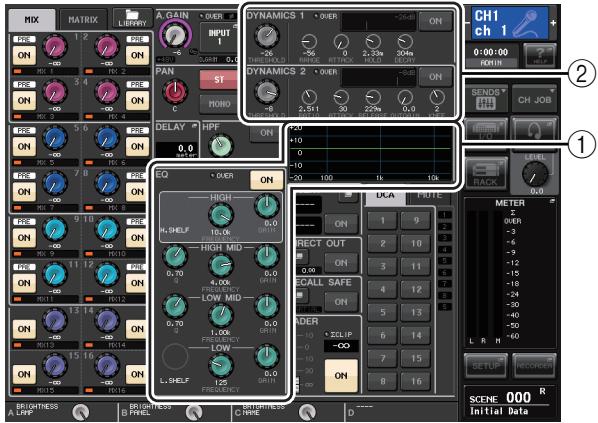Select the MX14 send level knob

(x=107, y=320)
